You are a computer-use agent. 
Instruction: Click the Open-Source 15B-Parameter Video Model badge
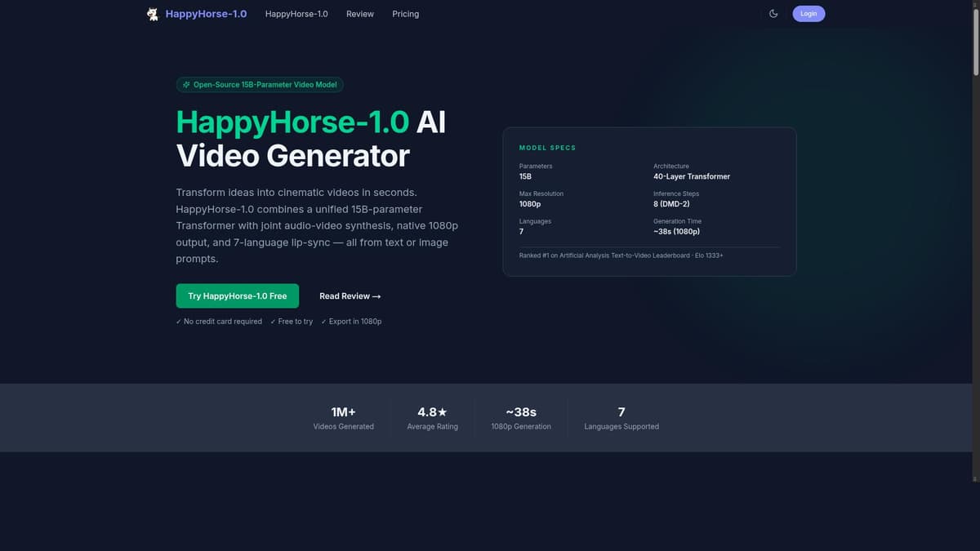260,84
